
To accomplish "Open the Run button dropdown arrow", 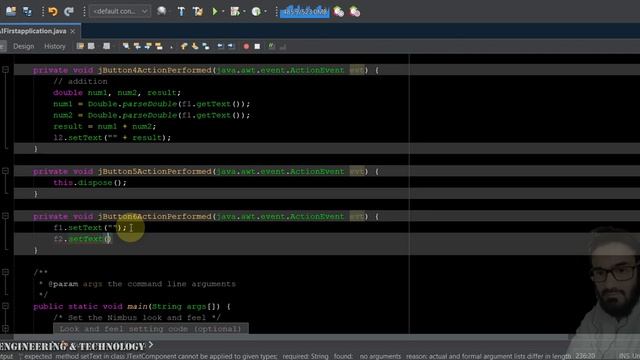I will tap(223, 11).
